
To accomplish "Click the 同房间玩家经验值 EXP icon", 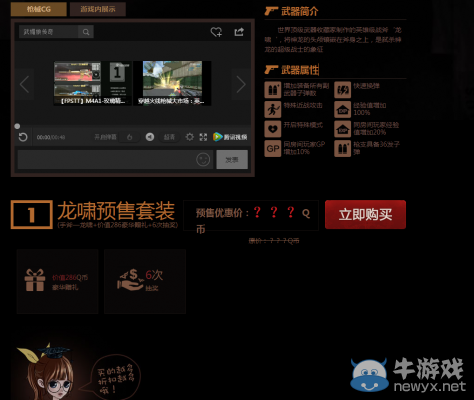I will [x=343, y=129].
